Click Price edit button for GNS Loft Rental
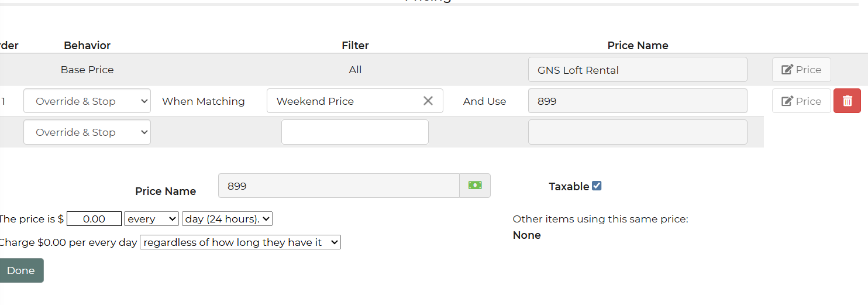The image size is (868, 305). pos(801,70)
